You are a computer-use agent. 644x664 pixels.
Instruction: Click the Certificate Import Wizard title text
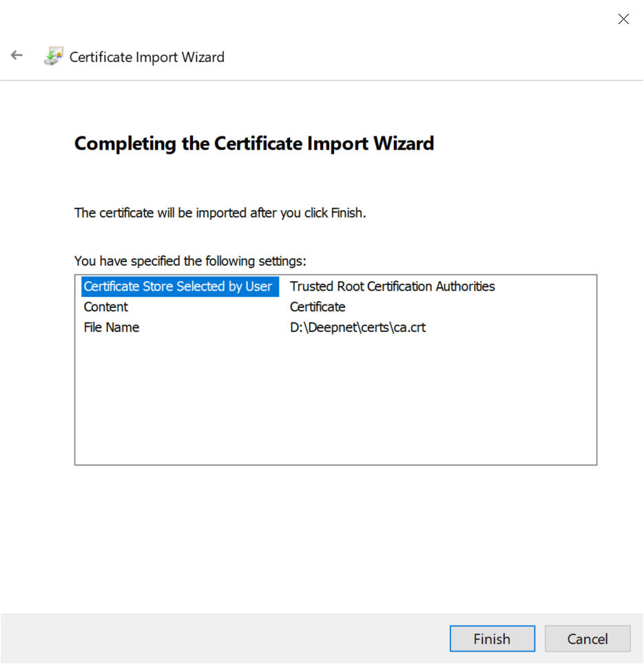point(147,57)
